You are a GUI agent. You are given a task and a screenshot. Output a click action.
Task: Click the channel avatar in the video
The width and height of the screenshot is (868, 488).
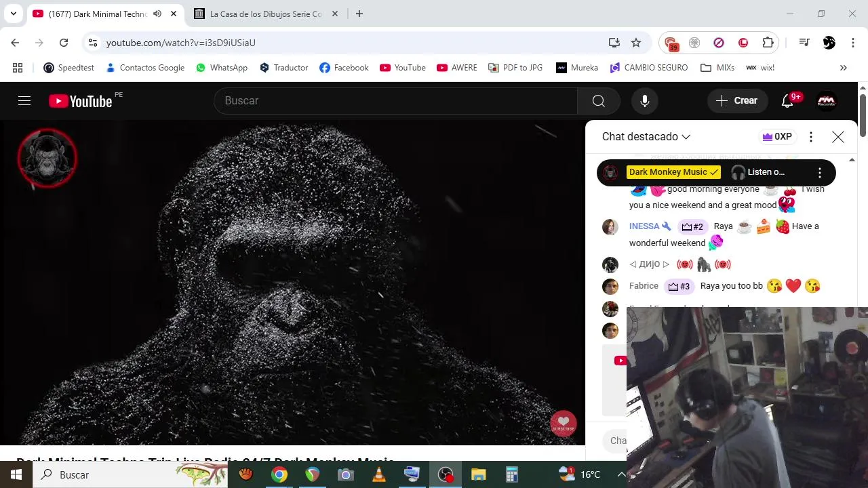point(47,158)
